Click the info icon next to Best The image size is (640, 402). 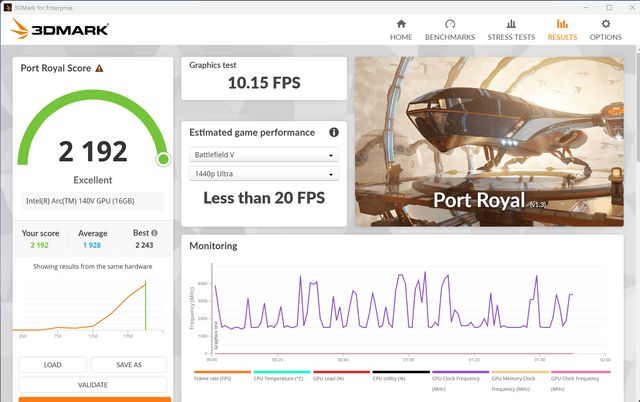coord(154,233)
